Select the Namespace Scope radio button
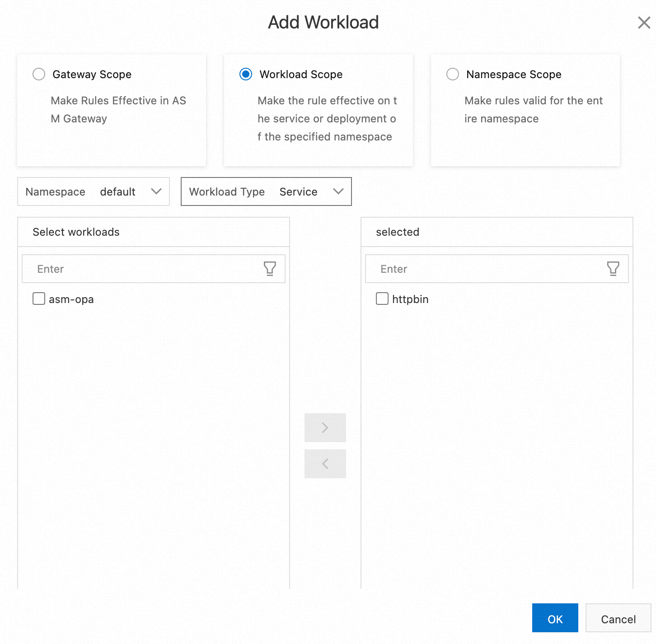The width and height of the screenshot is (656, 644). coord(453,74)
